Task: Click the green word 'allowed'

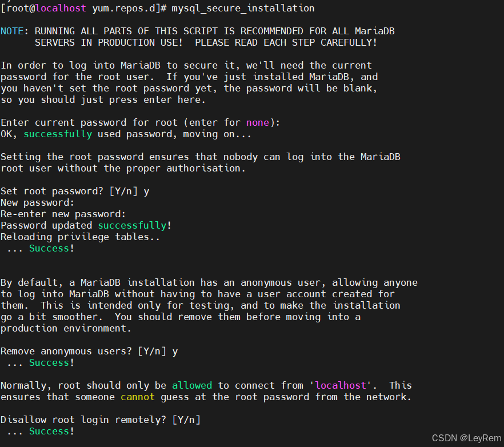Action: [192, 385]
